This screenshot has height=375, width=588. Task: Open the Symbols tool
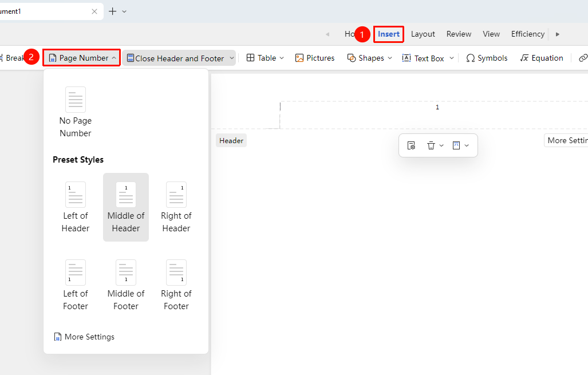(487, 58)
